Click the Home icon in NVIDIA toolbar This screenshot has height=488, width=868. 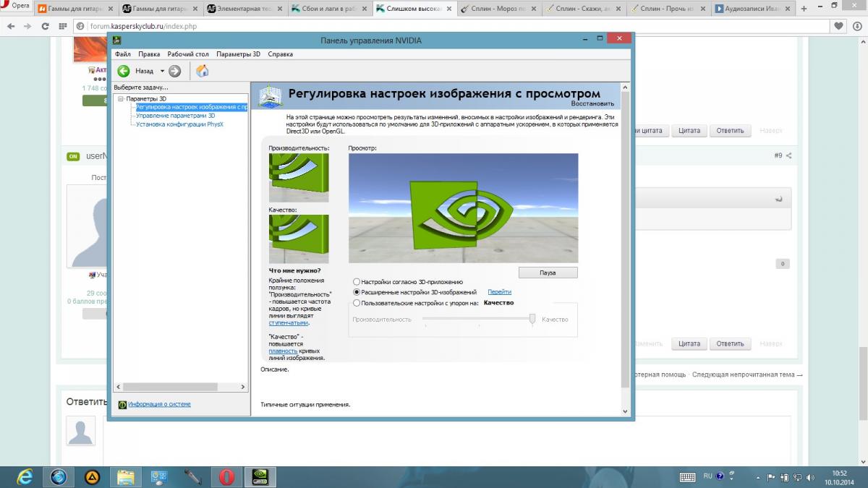point(203,71)
